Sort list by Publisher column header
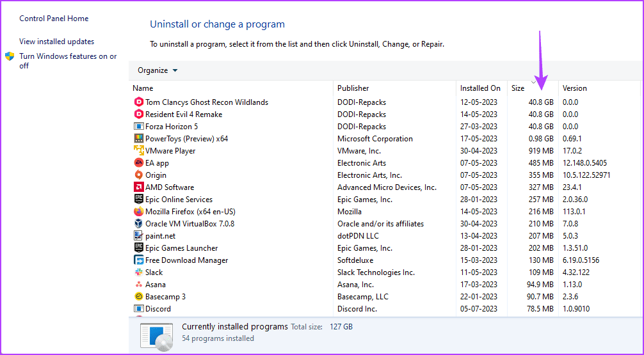This screenshot has width=644, height=355. (353, 88)
